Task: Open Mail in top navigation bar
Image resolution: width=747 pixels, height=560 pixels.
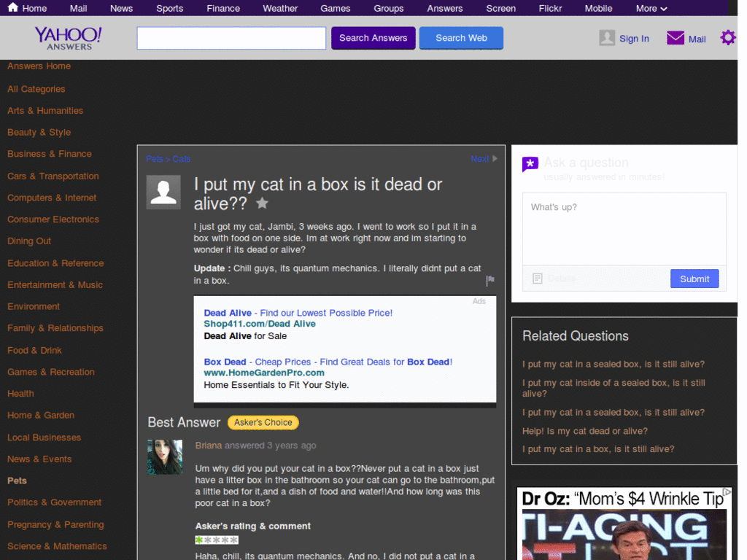Action: (x=78, y=9)
